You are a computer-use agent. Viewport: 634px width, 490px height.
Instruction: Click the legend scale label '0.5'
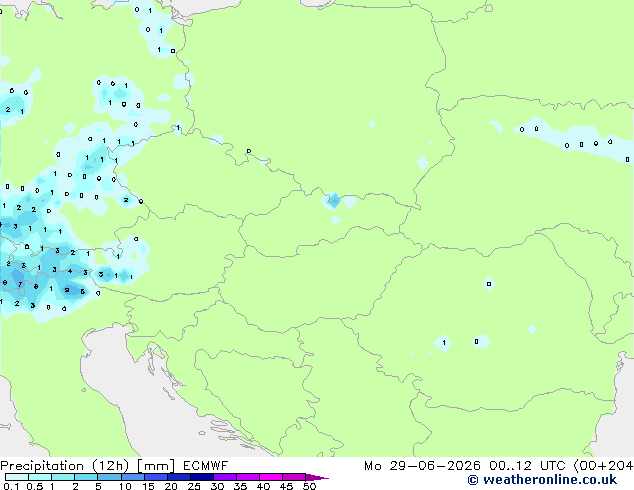click(x=35, y=486)
